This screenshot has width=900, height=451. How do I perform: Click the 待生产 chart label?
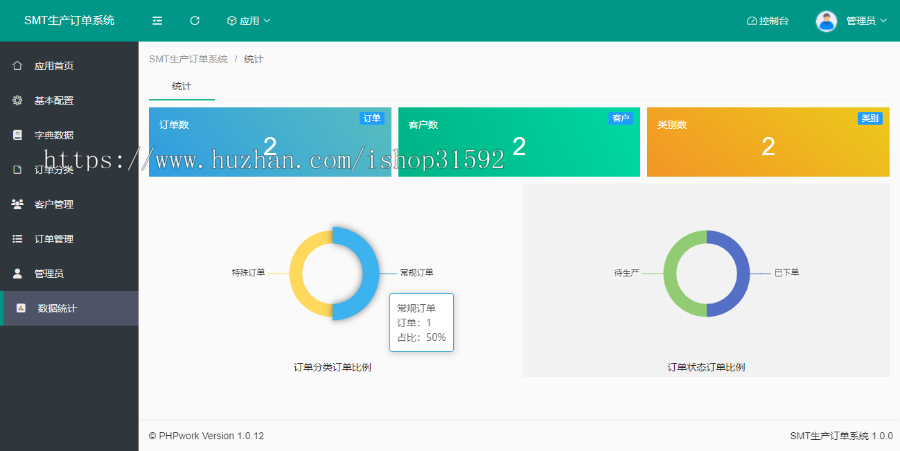point(627,273)
